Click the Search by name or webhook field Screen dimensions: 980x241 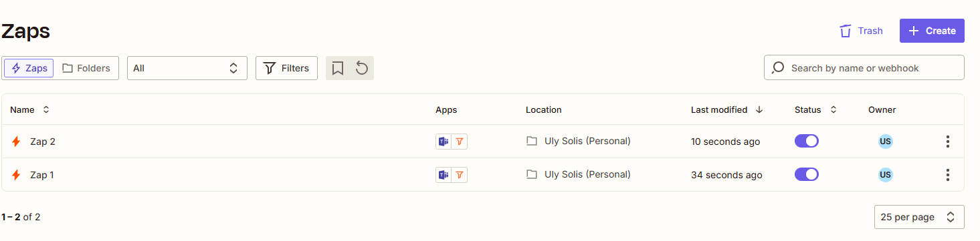click(x=864, y=67)
